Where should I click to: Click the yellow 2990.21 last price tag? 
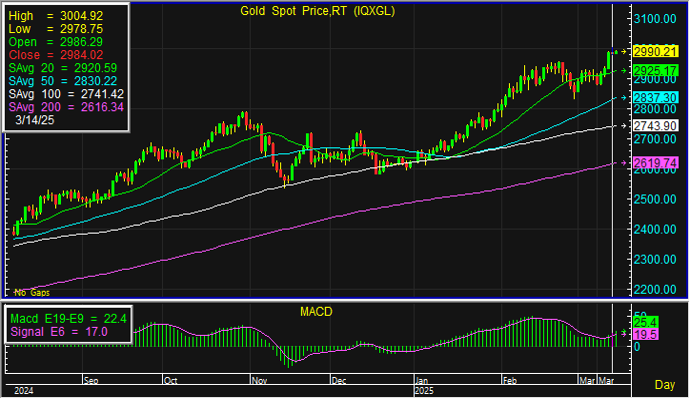(x=655, y=51)
